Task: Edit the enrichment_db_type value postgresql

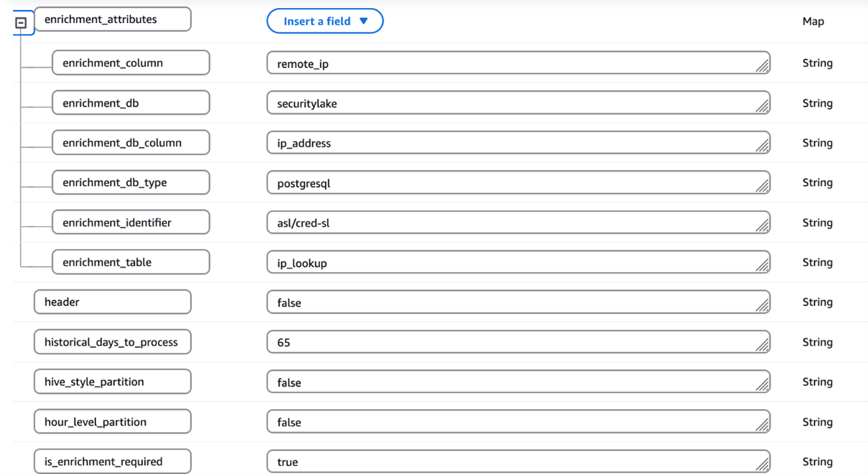Action: 512,183
